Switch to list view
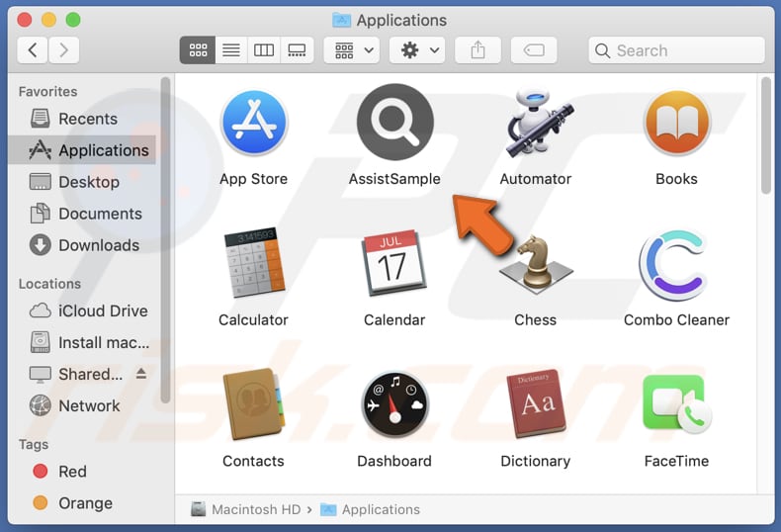The width and height of the screenshot is (781, 532). (x=231, y=49)
